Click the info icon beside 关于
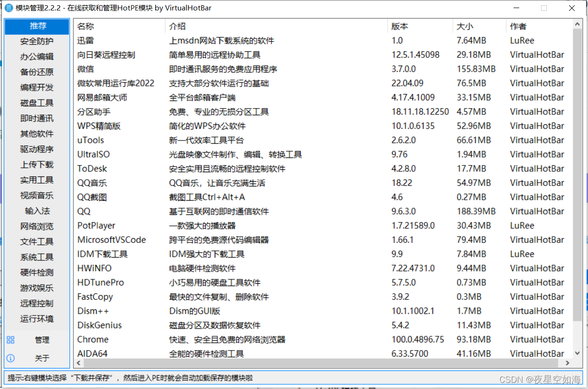Screen dimensions: 588x389 pos(10,358)
